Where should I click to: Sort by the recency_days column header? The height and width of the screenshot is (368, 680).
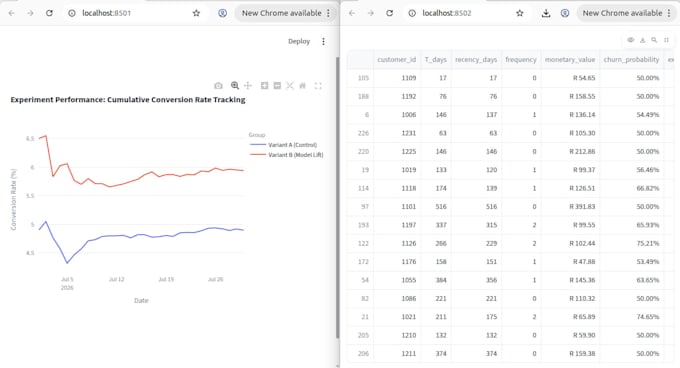coord(476,60)
